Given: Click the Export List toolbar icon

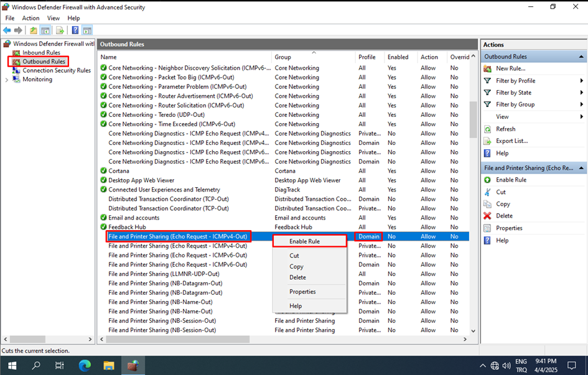Looking at the screenshot, I should click(60, 30).
